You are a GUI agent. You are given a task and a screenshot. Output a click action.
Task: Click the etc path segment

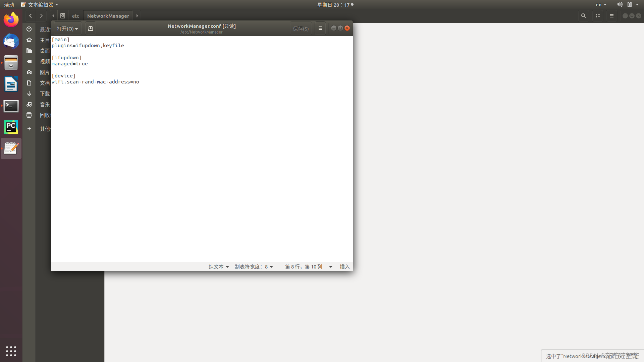76,16
